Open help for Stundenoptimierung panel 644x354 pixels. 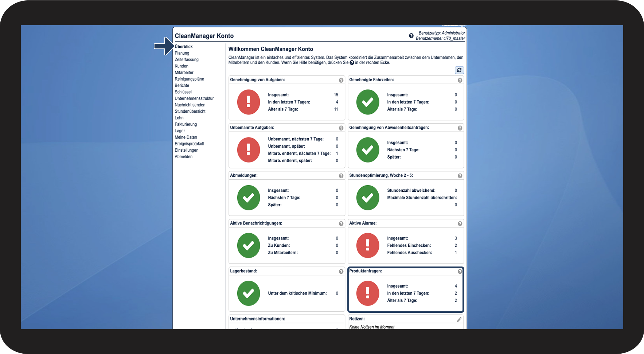pos(460,176)
